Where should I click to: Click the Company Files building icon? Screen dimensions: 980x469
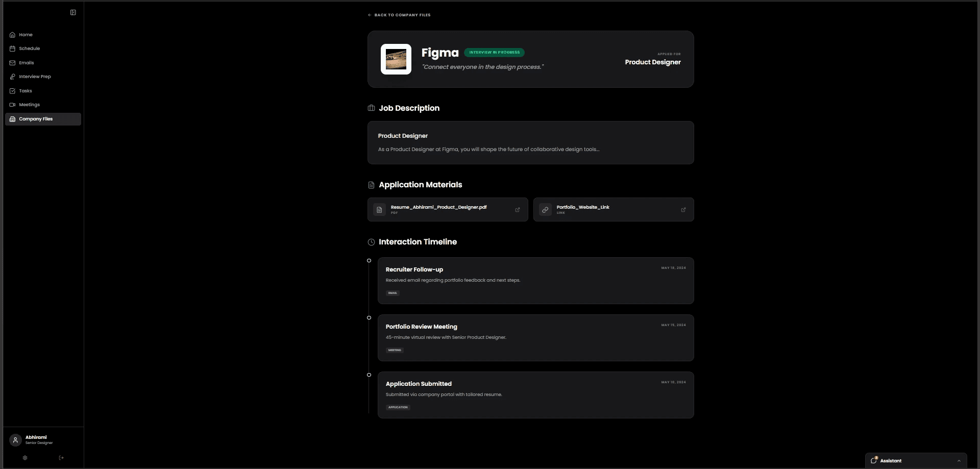click(12, 119)
